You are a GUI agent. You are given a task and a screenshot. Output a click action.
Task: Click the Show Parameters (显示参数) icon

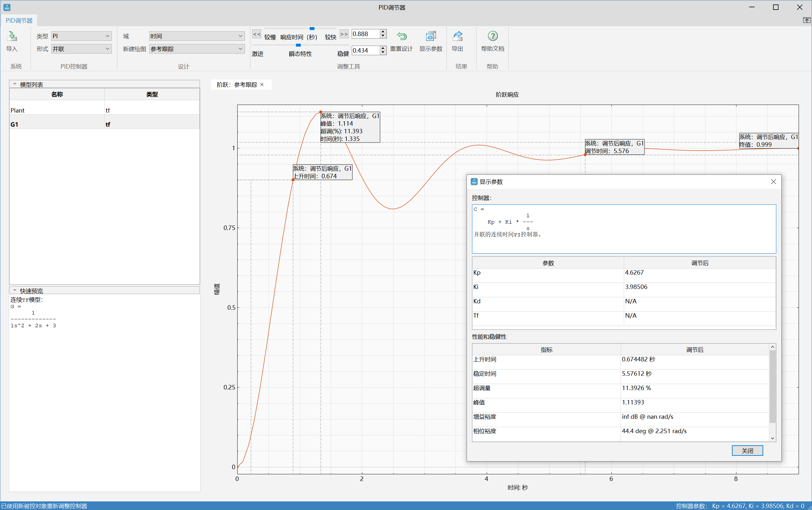[431, 36]
